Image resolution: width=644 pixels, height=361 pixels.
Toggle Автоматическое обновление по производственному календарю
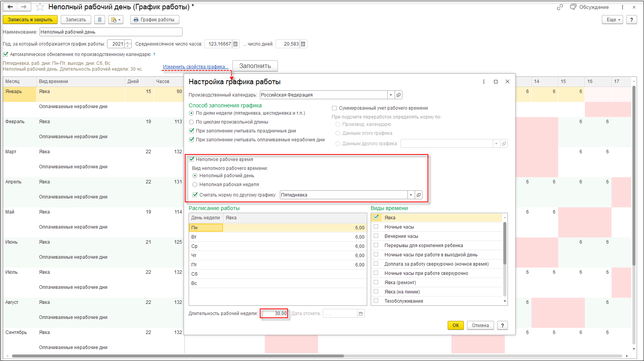click(6, 54)
